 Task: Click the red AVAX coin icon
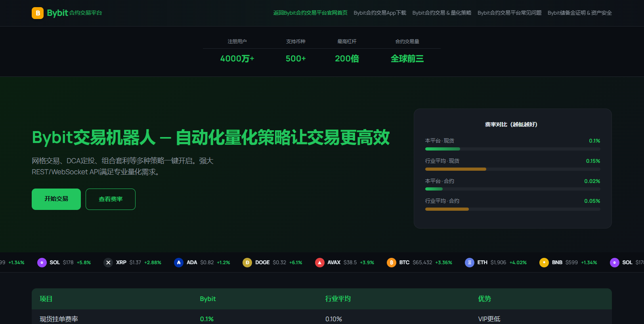(x=320, y=263)
